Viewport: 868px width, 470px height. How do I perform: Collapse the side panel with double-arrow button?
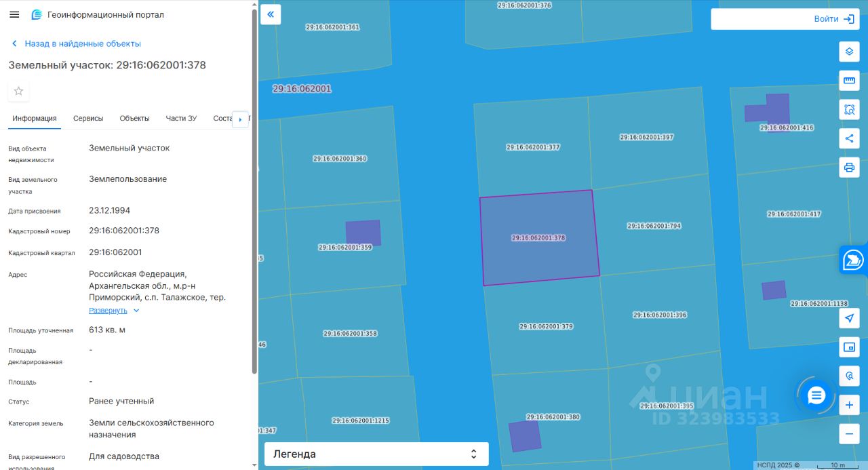point(271,14)
